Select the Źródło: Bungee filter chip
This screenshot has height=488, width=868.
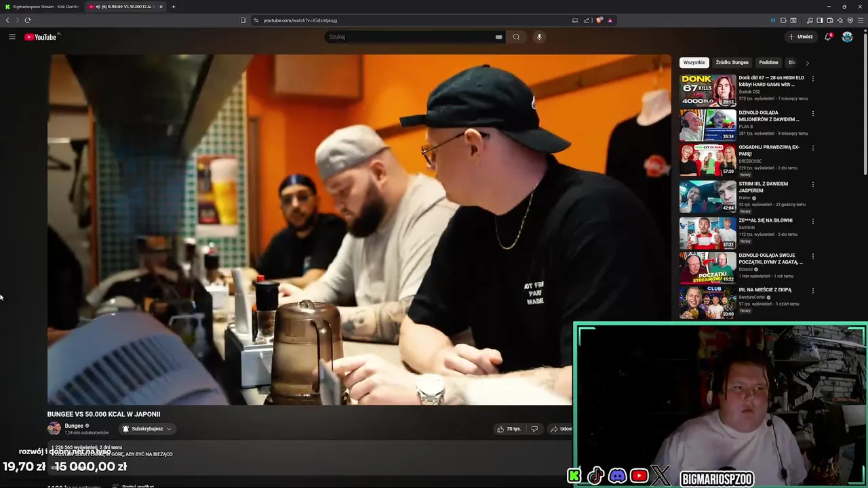click(x=732, y=62)
